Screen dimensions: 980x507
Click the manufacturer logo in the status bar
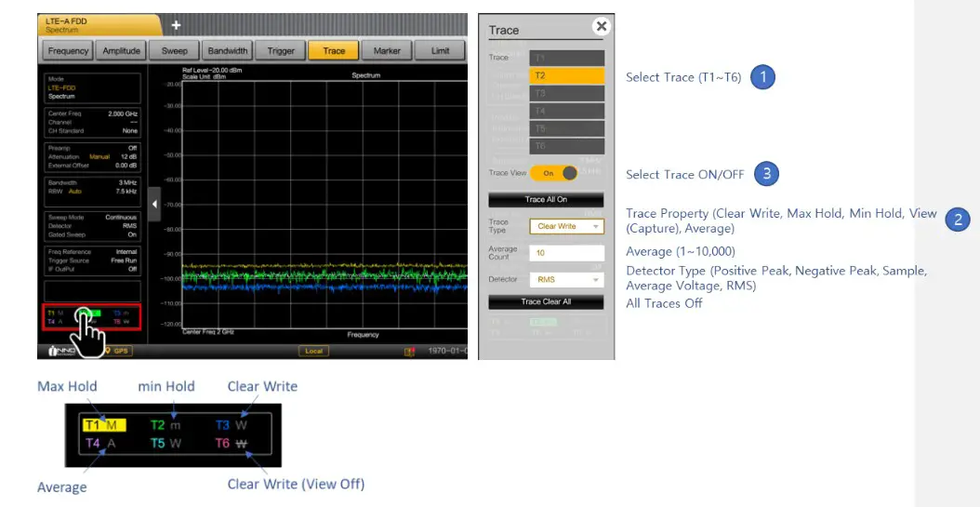click(x=62, y=351)
